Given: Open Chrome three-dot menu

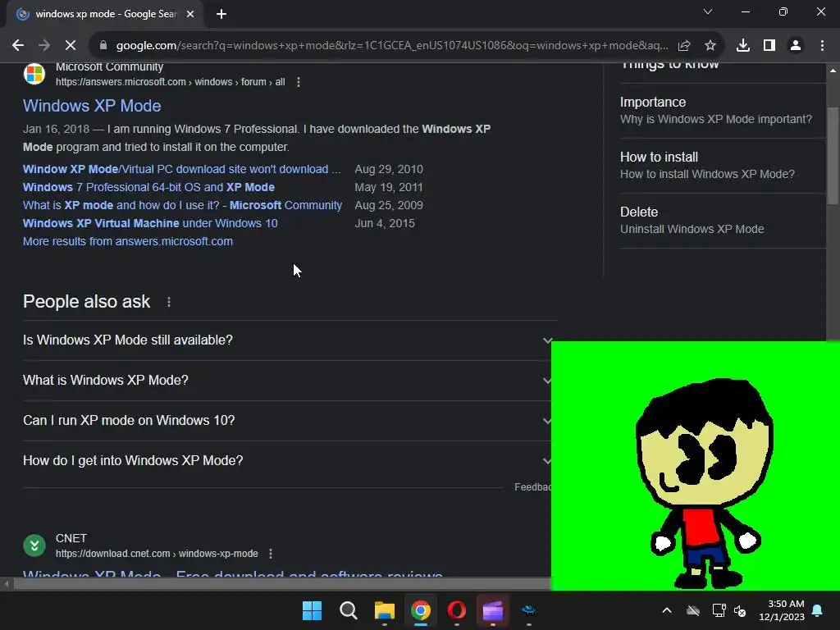Looking at the screenshot, I should [822, 46].
